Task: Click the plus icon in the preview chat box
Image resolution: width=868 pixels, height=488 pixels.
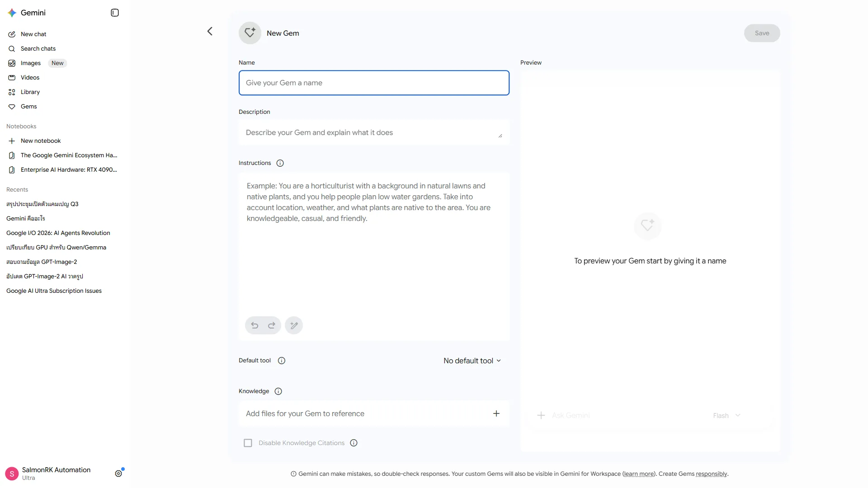Action: [x=541, y=415]
